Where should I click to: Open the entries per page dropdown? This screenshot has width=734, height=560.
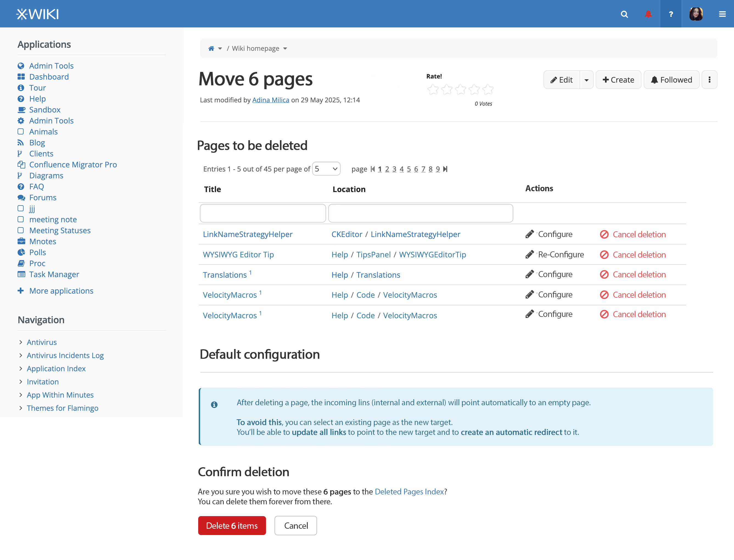(326, 169)
